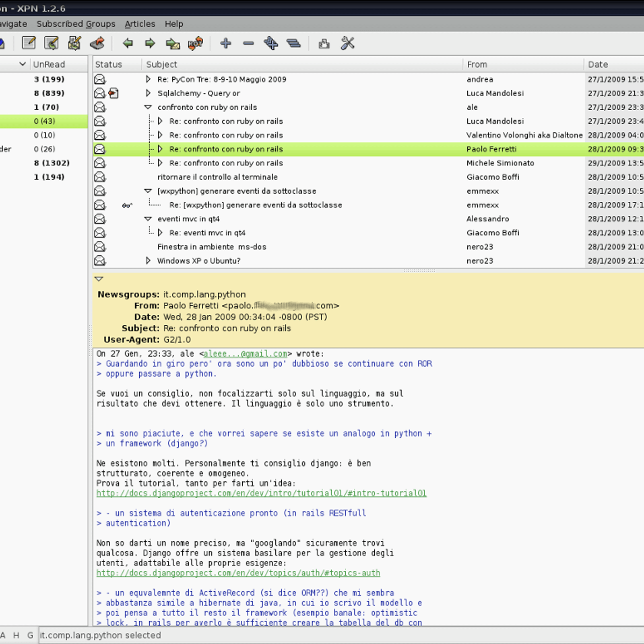Collapse the 'eventi mvc in qt4' thread
This screenshot has height=644, width=644.
coord(148,219)
